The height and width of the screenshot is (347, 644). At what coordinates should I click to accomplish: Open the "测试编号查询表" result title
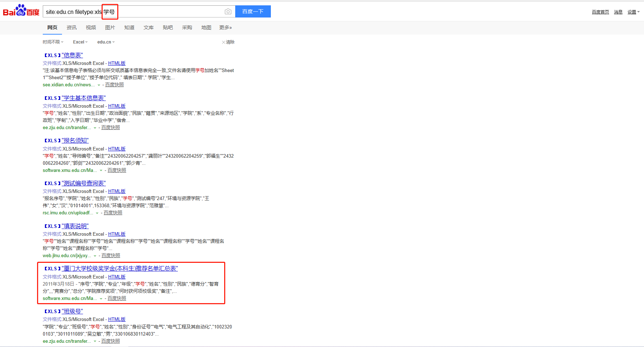84,183
